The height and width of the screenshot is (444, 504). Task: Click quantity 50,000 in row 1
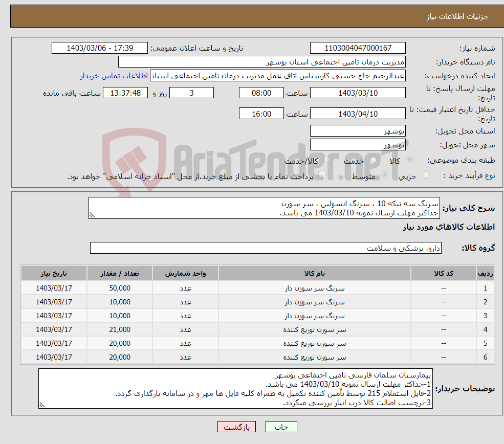tap(120, 288)
